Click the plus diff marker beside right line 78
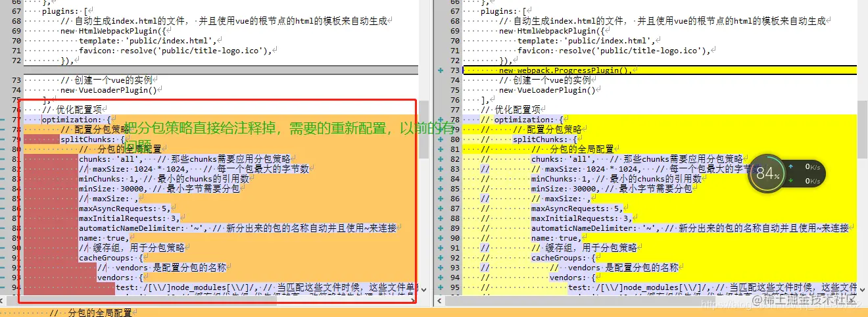 pyautogui.click(x=439, y=120)
